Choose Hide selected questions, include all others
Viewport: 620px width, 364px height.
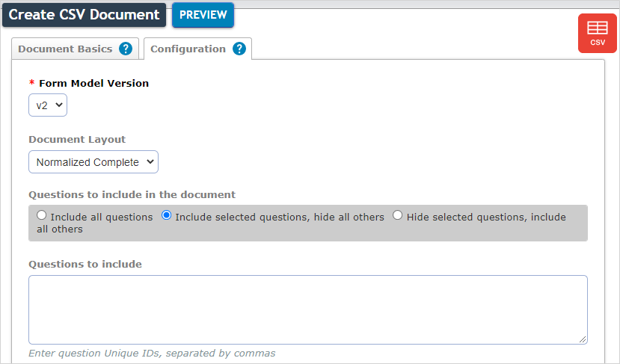coord(397,215)
